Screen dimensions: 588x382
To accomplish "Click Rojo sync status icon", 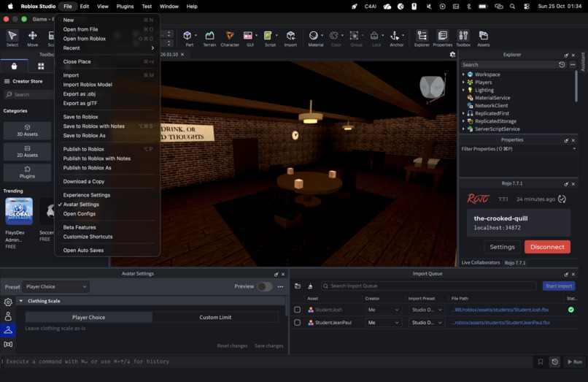I will click(562, 199).
